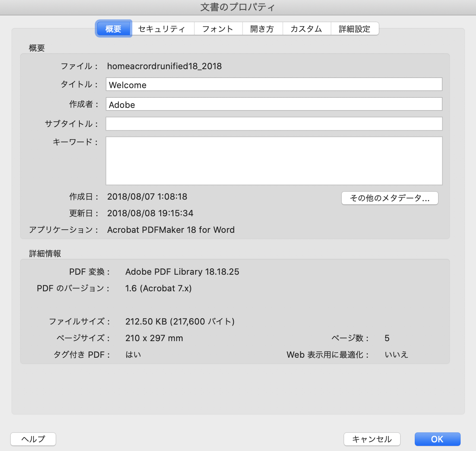
Task: Focus the 作成者 field containing Adobe
Action: 274,104
